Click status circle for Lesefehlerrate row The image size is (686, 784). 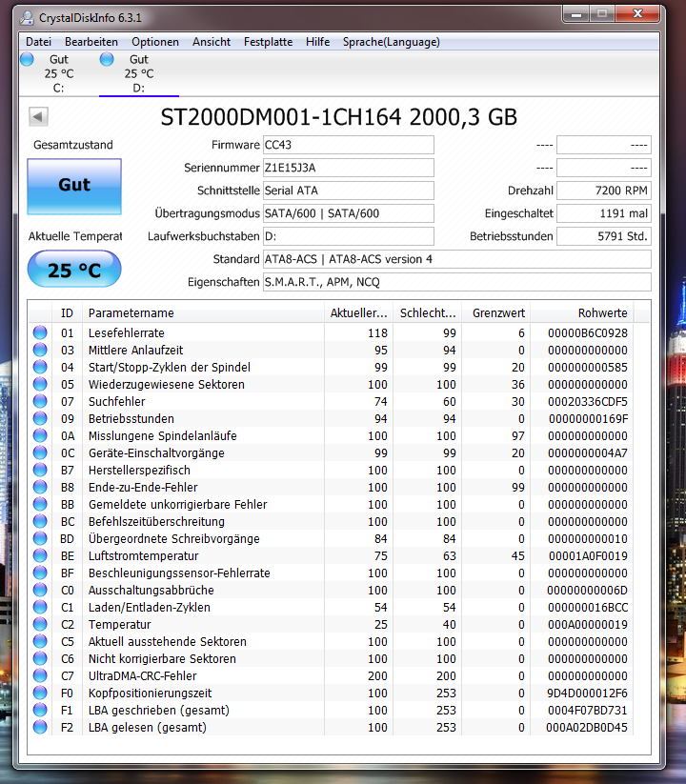coord(40,332)
